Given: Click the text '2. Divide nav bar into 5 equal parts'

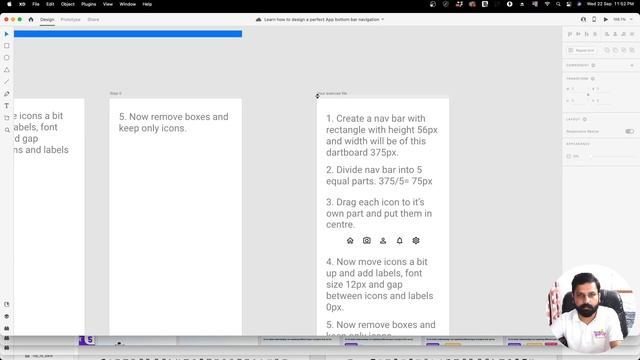Looking at the screenshot, I should pos(379,176).
